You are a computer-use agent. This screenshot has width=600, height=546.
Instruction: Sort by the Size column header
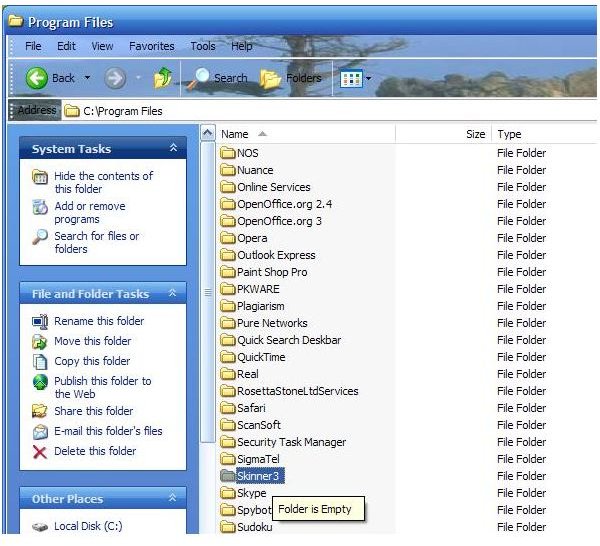(x=443, y=134)
